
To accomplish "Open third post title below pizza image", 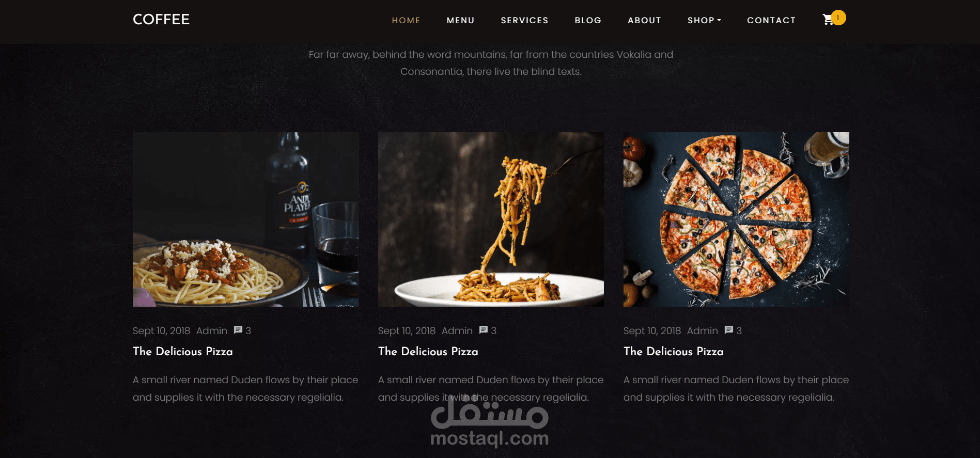I will (x=674, y=351).
